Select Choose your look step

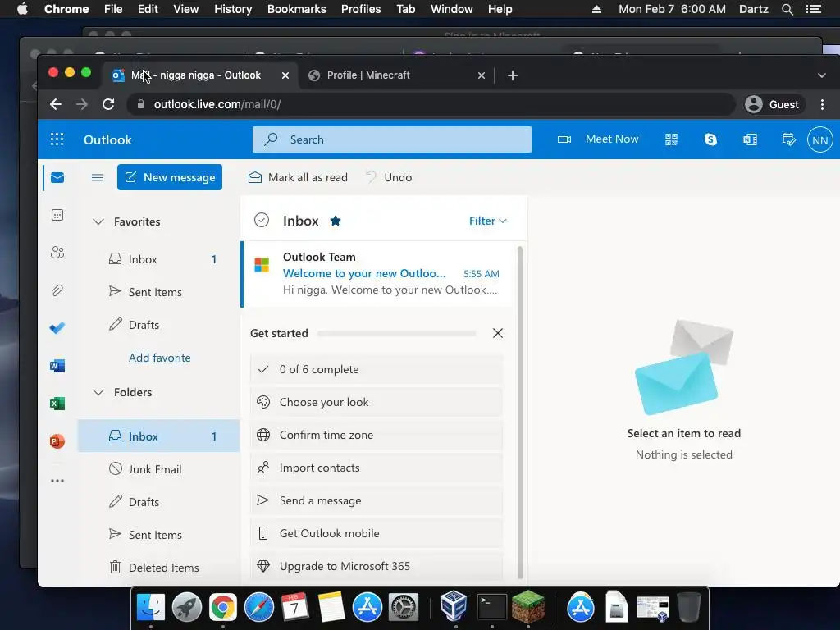click(377, 402)
